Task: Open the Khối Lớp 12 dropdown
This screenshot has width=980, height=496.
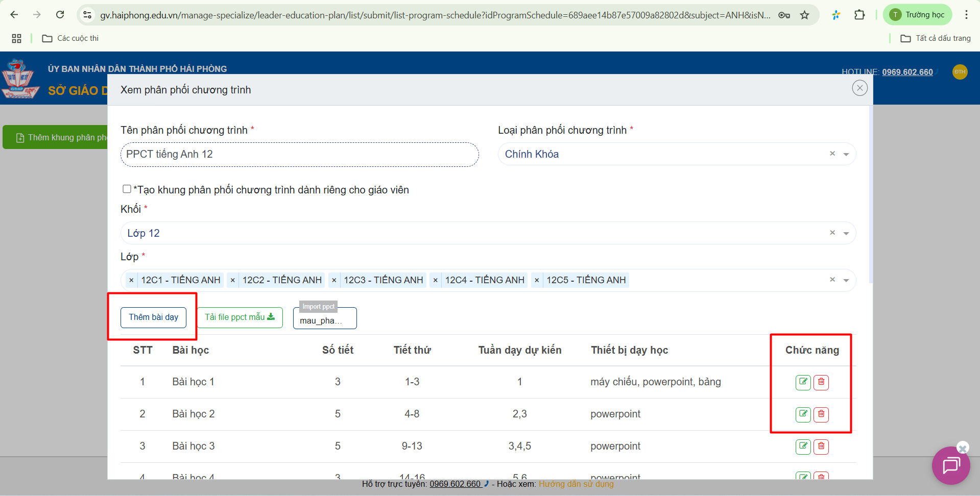Action: point(846,233)
